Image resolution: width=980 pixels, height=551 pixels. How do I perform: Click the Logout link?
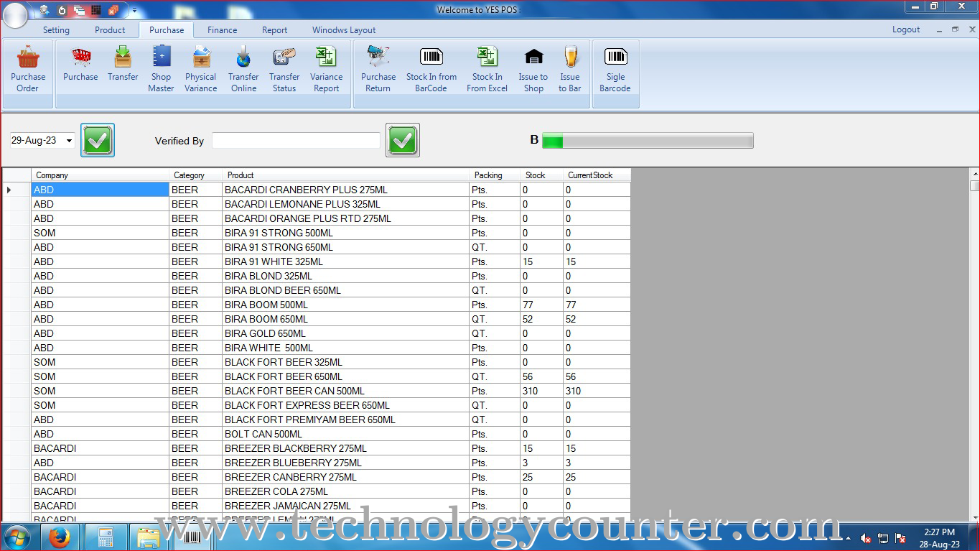coord(906,29)
